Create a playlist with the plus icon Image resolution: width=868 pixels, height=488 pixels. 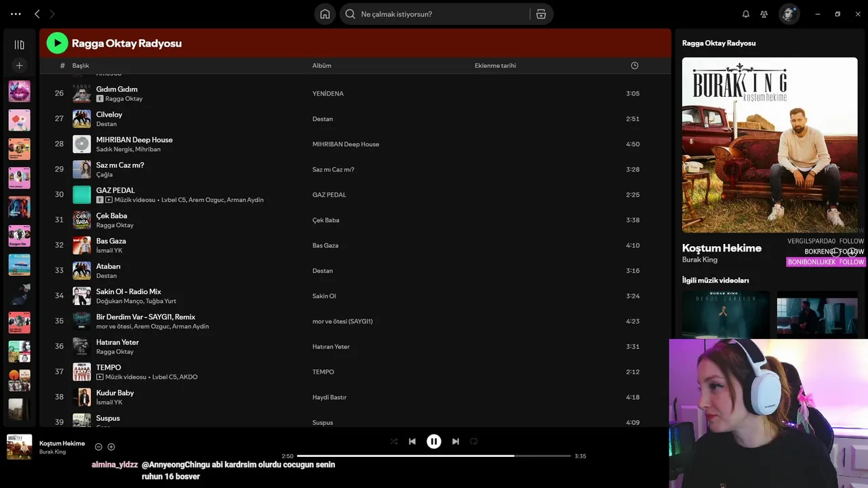coord(19,66)
